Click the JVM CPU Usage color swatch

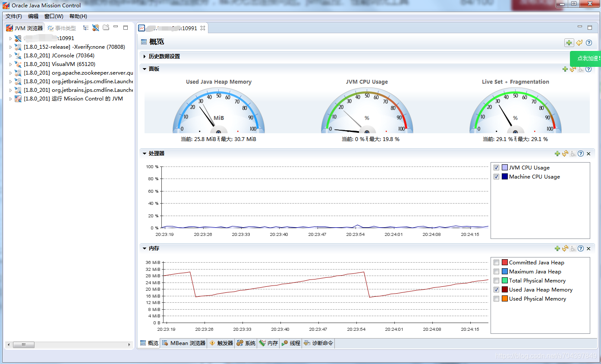tap(505, 167)
